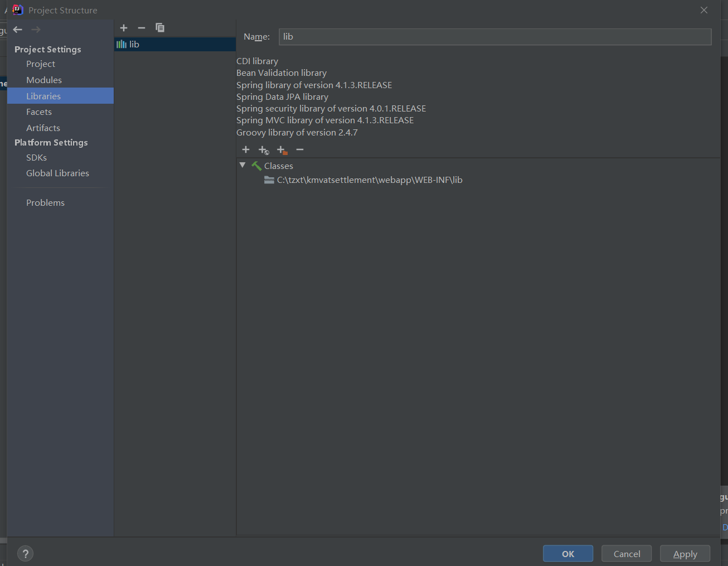The height and width of the screenshot is (566, 728).
Task: Close the Project Structure dialog
Action: 704,10
